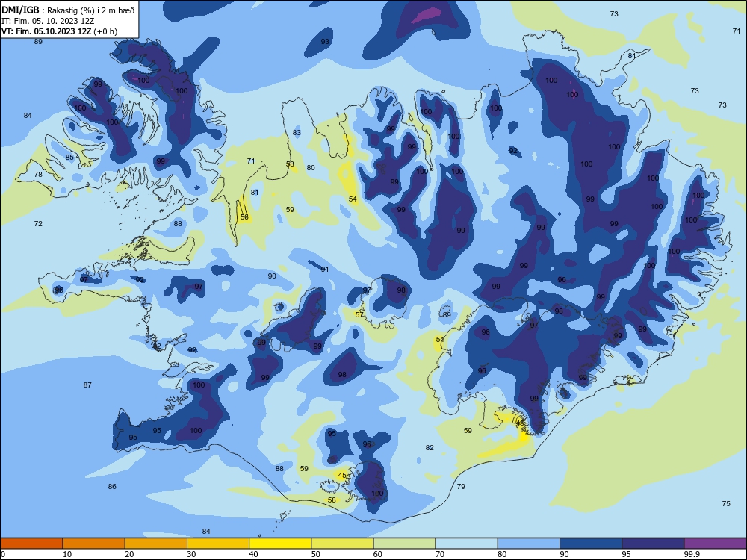Click the '87' humidity value over the sea

[87, 385]
